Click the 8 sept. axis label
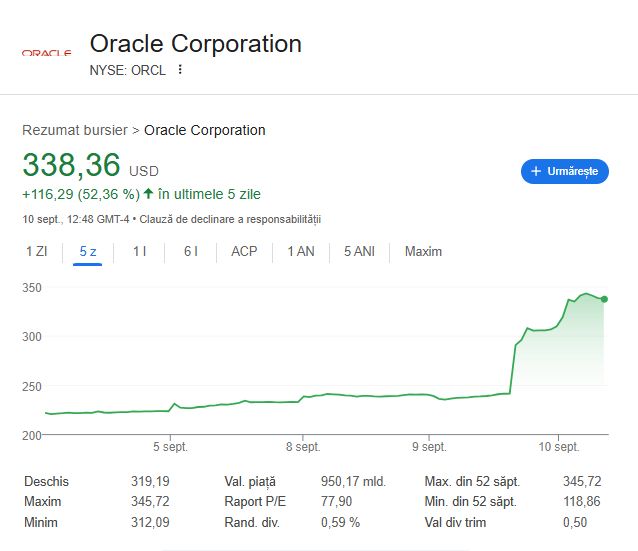 tap(303, 447)
